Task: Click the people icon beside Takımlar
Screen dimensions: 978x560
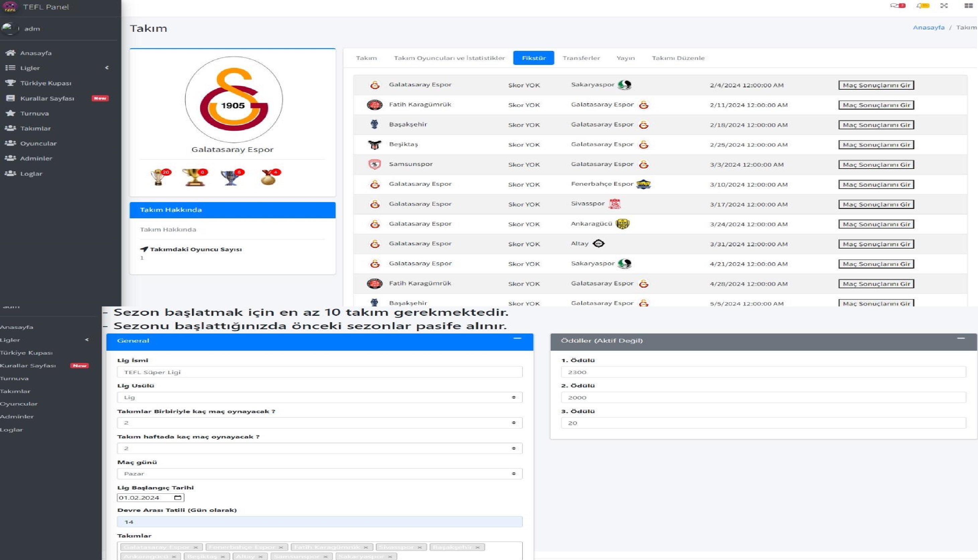Action: click(10, 128)
